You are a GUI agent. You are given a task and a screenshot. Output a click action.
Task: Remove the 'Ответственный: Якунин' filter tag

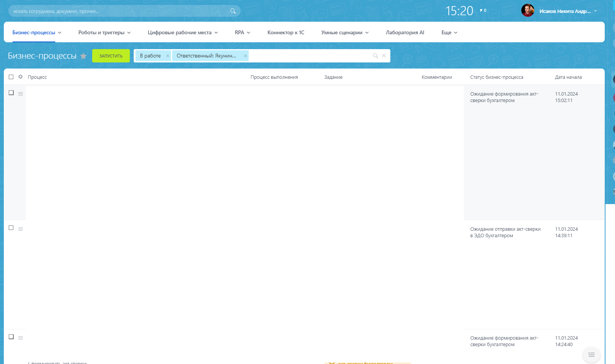(x=245, y=56)
